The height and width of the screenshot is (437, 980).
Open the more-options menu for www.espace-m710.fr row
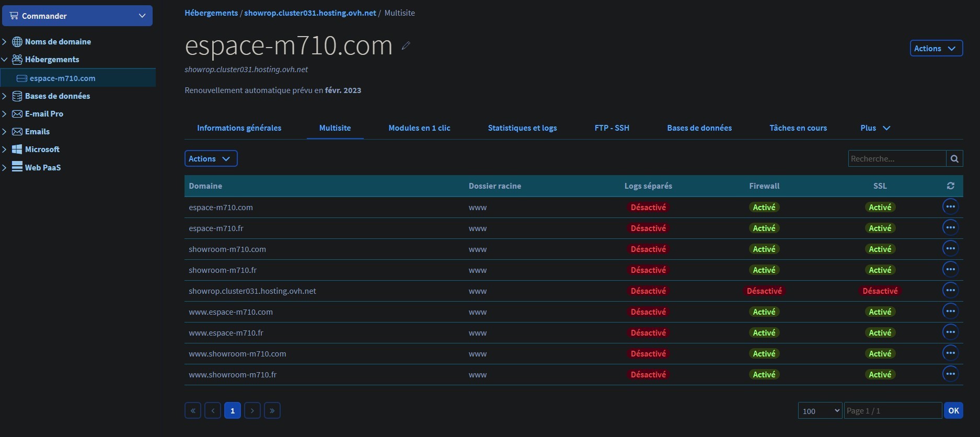(950, 332)
